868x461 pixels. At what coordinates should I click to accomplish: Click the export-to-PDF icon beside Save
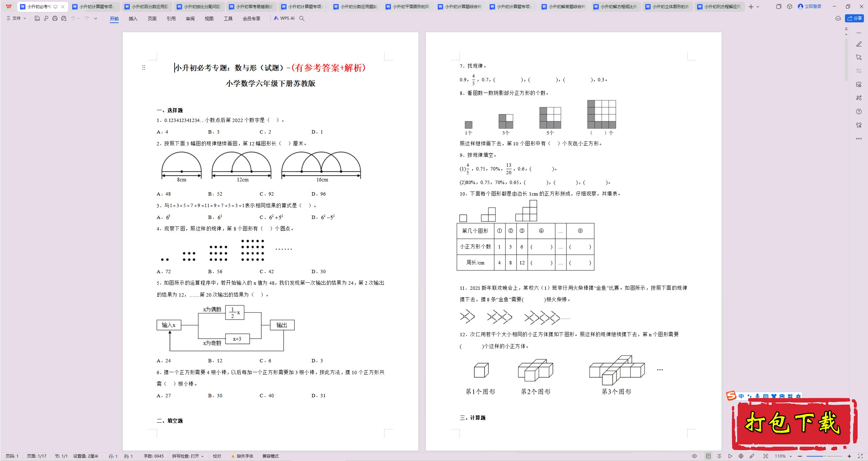coord(46,18)
